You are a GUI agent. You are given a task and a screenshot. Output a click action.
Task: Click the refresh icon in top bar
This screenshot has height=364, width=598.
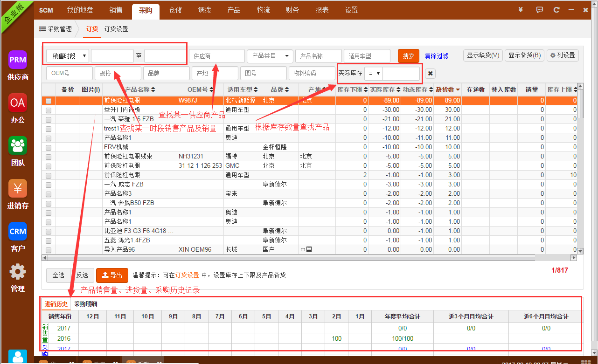point(556,10)
